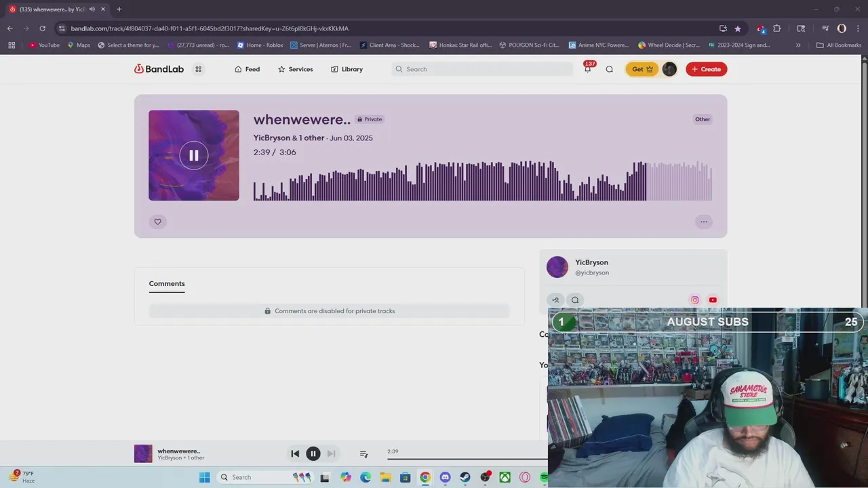Expand the hidden bookmarks chevron
Viewport: 868px width, 488px height.
(798, 45)
